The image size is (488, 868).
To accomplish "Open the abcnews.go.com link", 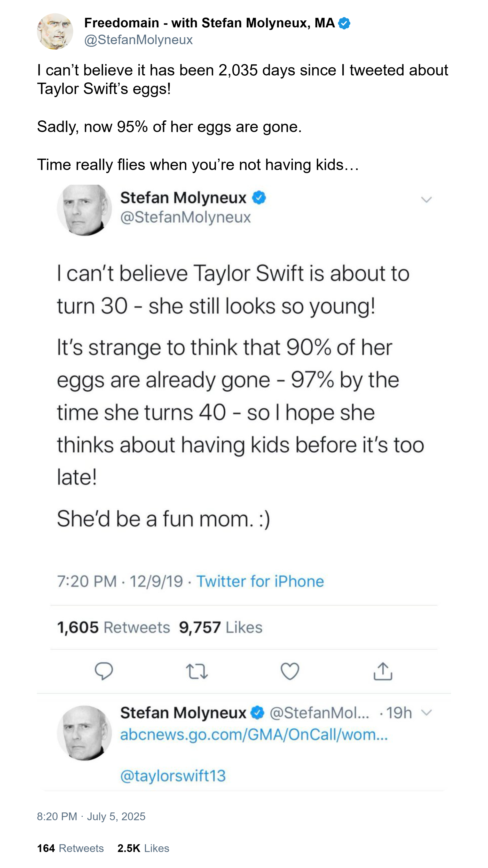I will click(x=254, y=734).
